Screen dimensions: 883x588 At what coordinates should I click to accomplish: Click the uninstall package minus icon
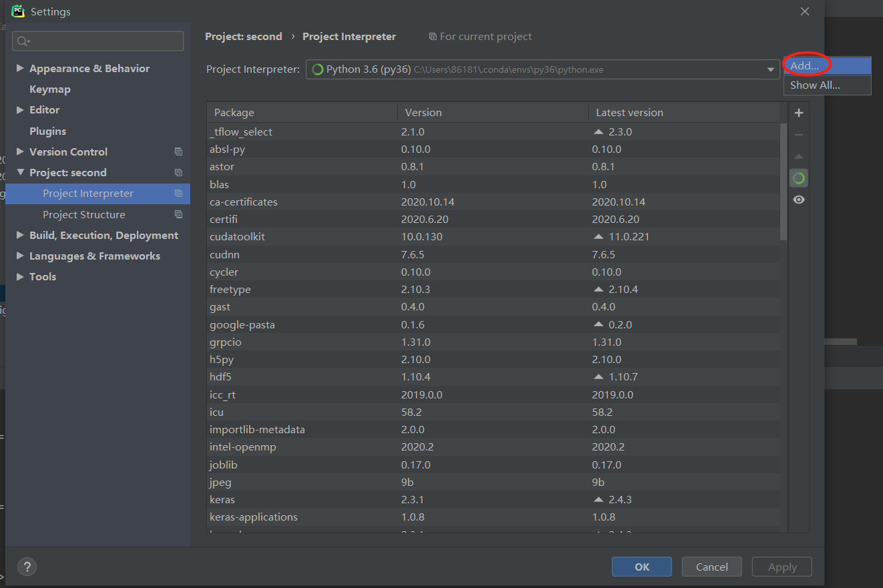(798, 135)
